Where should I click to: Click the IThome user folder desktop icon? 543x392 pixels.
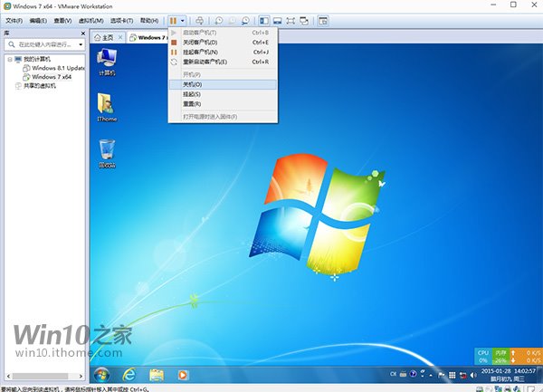click(107, 108)
